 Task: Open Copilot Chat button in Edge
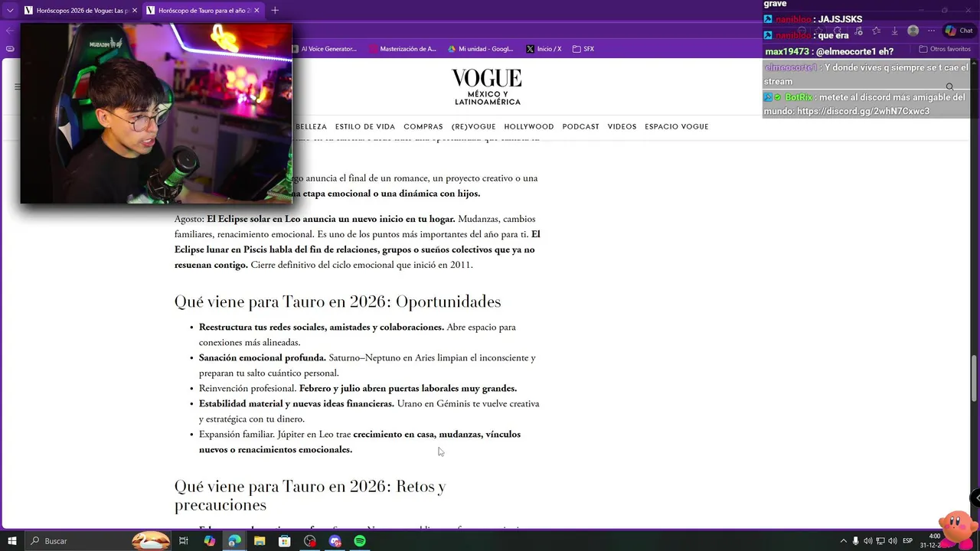(x=959, y=31)
